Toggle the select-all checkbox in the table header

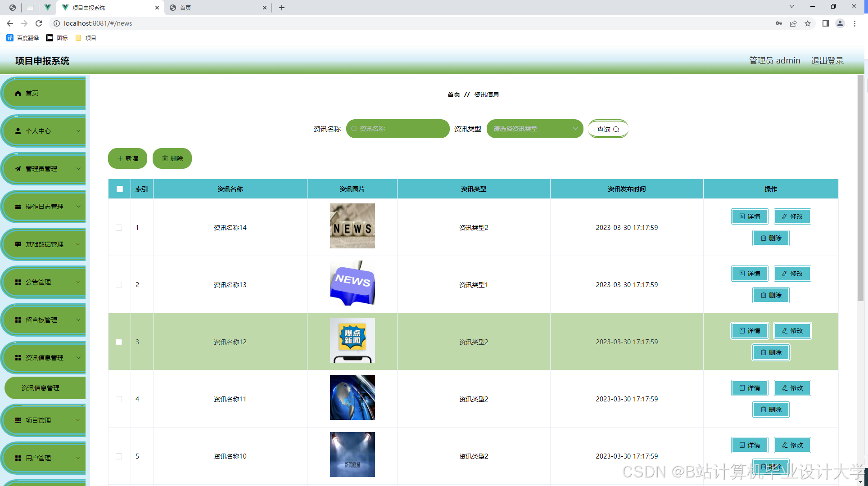coord(120,189)
